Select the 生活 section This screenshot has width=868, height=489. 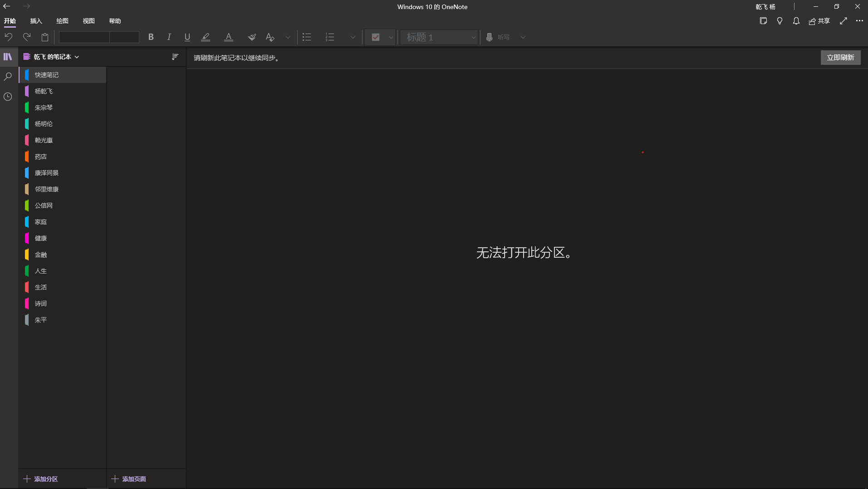click(x=63, y=287)
